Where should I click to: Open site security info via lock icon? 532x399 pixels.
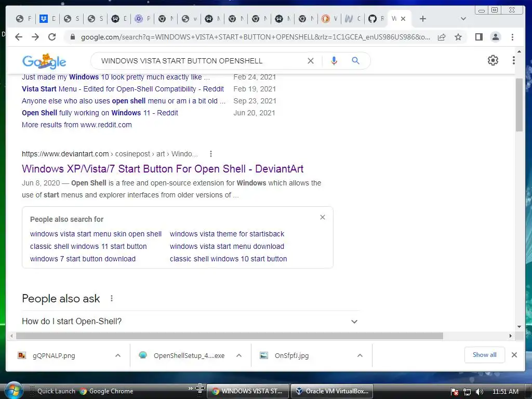(x=72, y=37)
